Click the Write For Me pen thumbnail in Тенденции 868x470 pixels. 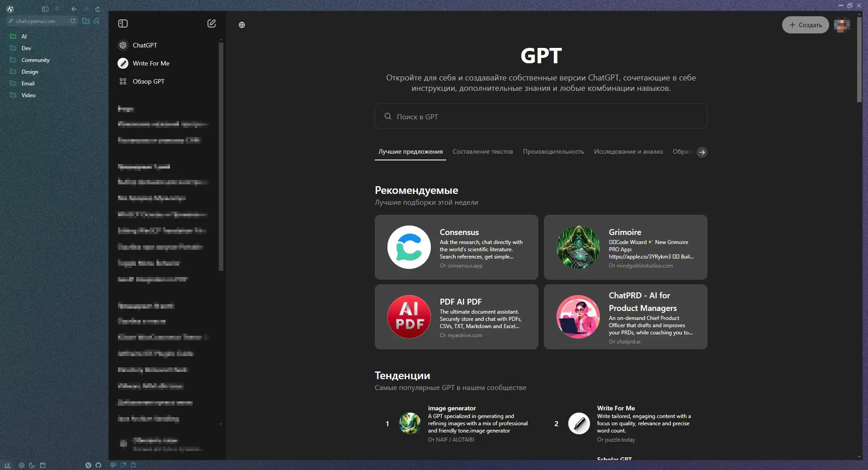pos(579,423)
